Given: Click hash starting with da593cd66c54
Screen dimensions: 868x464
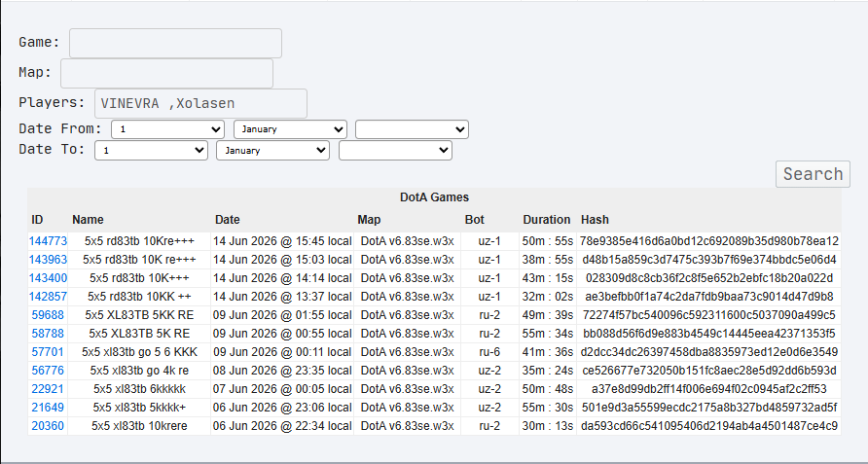Looking at the screenshot, I should point(709,426).
